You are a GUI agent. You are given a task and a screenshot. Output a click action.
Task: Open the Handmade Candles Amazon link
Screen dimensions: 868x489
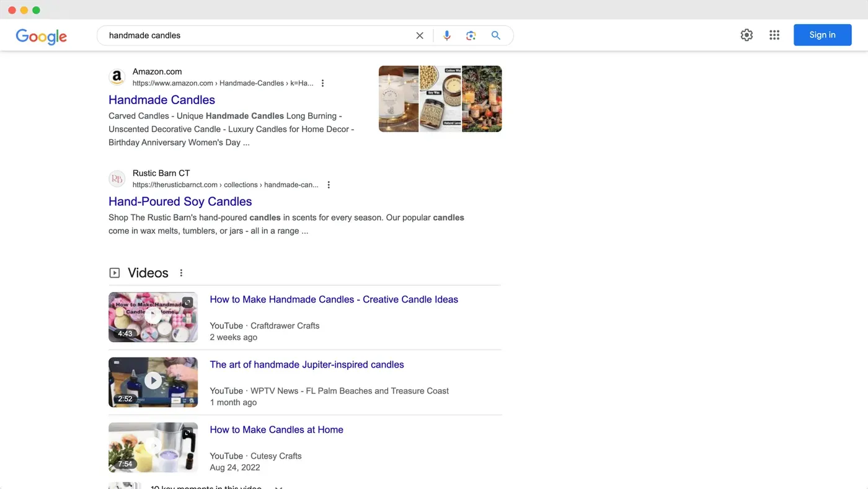162,100
